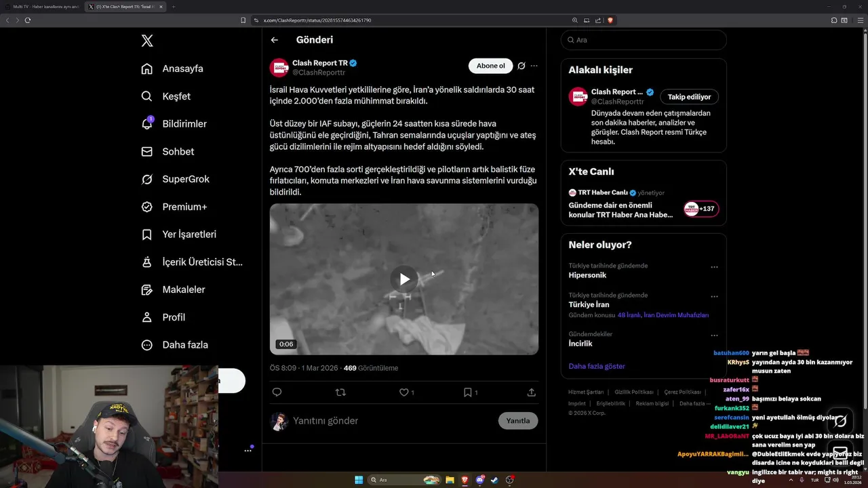Screen dimensions: 868x488
Task: Click the X logo in the sidebar
Action: point(147,41)
